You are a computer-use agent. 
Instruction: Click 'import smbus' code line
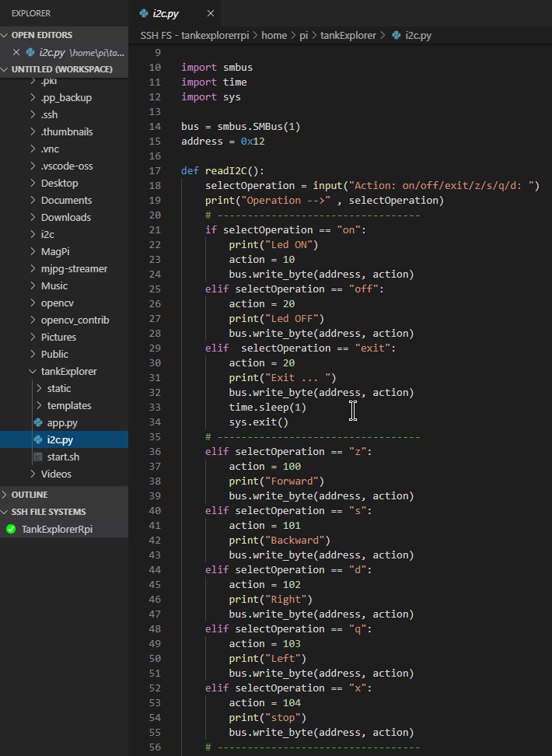pos(217,68)
